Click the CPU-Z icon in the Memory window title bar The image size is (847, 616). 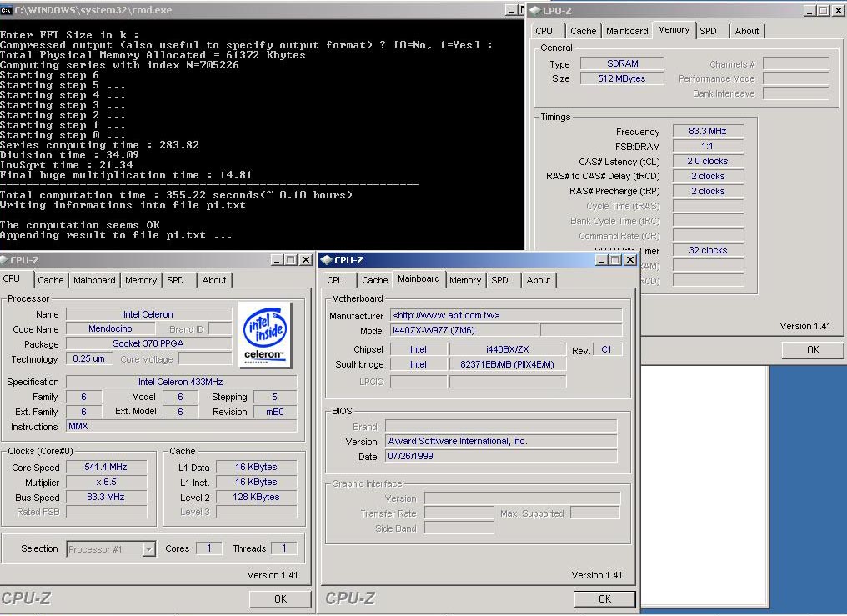[534, 10]
